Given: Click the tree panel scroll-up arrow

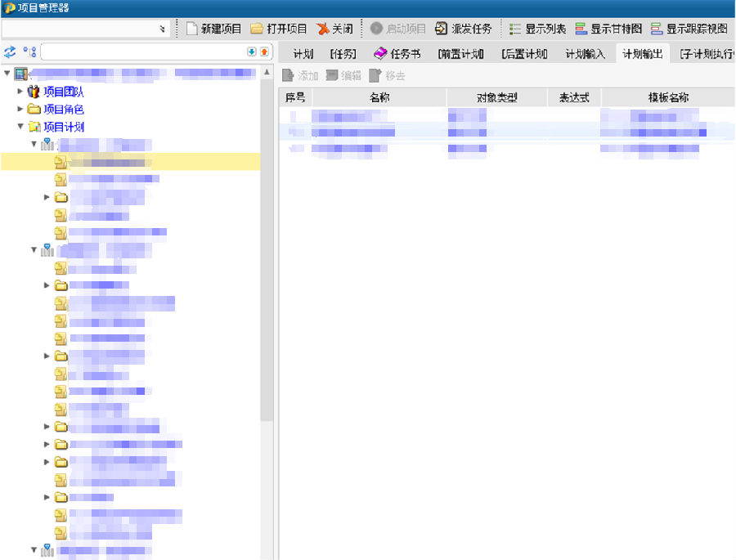Looking at the screenshot, I should [267, 72].
